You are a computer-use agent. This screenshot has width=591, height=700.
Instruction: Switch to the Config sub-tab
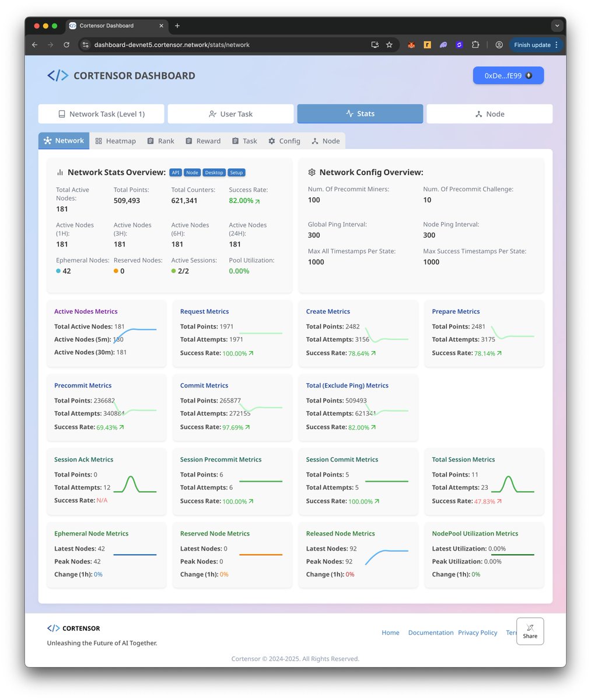[284, 141]
